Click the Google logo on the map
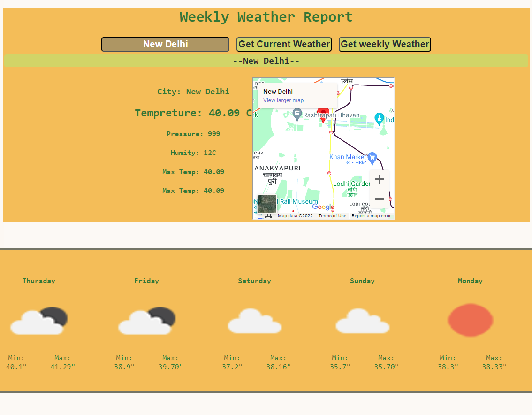The image size is (532, 415). (323, 207)
